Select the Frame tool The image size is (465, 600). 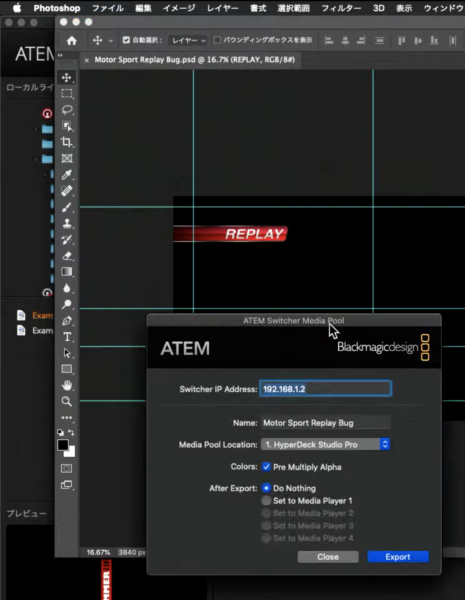[x=67, y=158]
